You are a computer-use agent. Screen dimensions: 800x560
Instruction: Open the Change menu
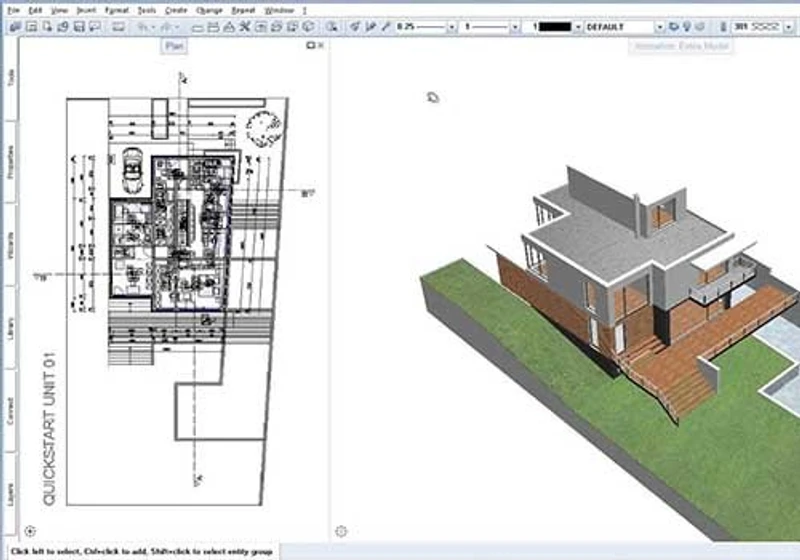pos(209,10)
